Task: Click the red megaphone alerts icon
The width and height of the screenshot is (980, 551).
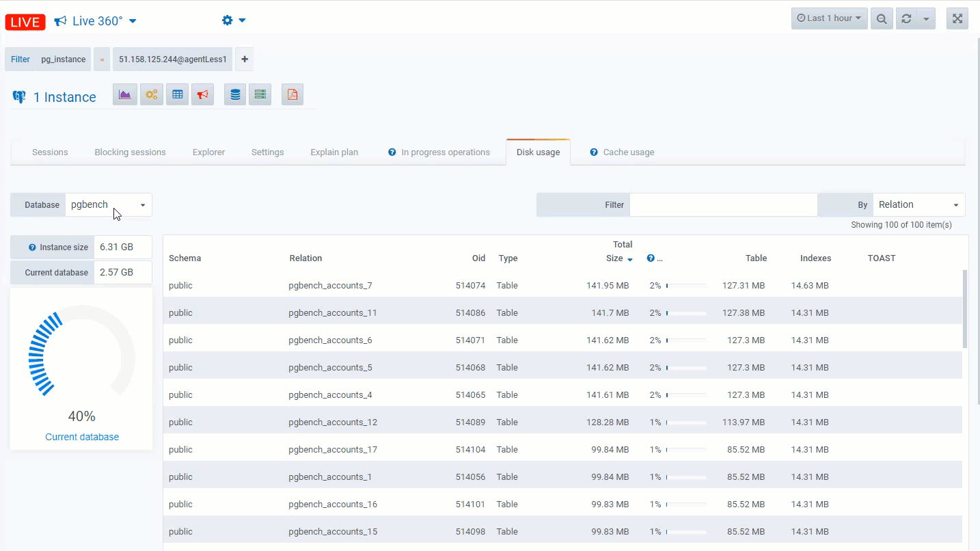Action: click(202, 94)
